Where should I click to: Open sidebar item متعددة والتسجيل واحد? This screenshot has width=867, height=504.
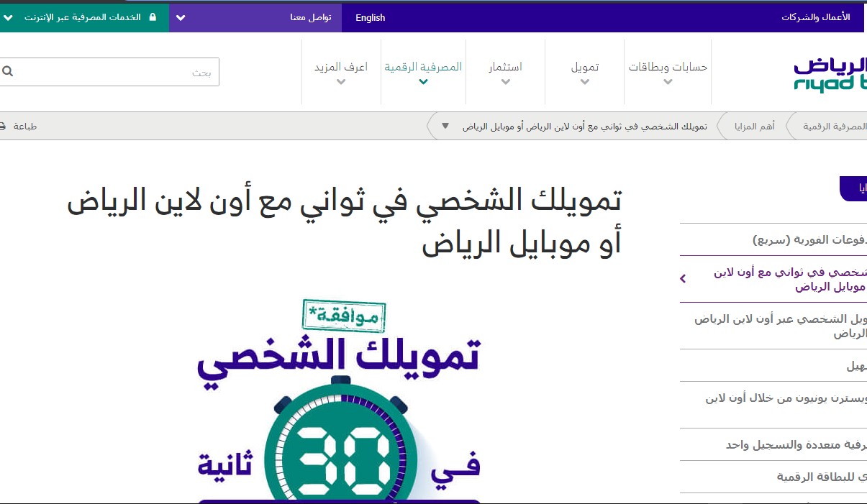tap(773, 445)
